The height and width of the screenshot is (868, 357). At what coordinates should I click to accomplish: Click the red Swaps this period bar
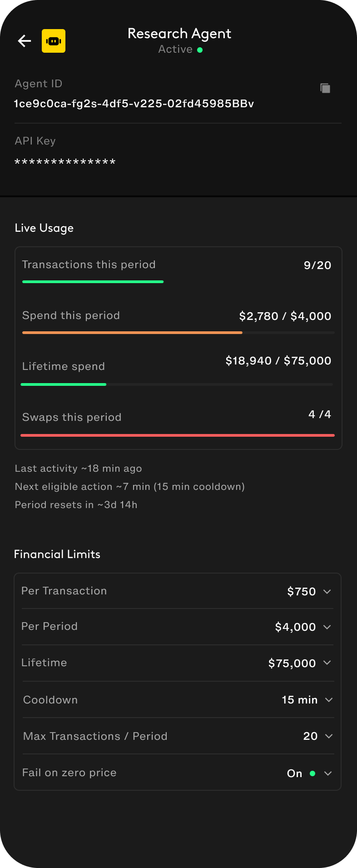(x=178, y=435)
